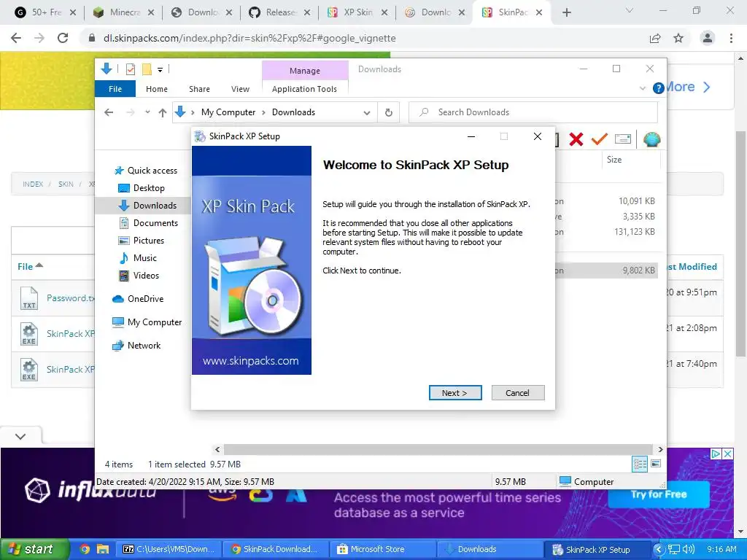
Task: Click the orange checkmark toolbar icon
Action: point(600,139)
